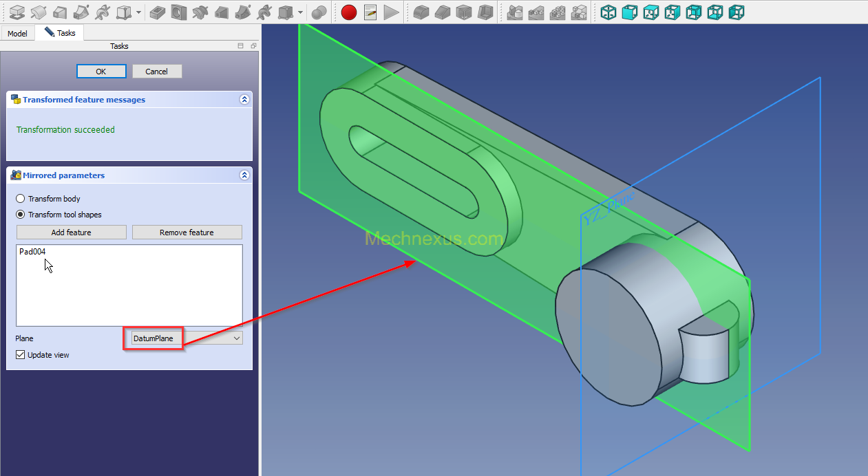Select the Subtractive Helix tool

264,12
